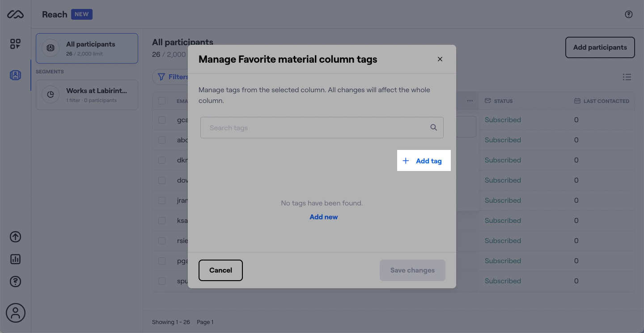Open the dashboard grid icon in the sidebar
Screen dimensions: 644x333
(15, 43)
